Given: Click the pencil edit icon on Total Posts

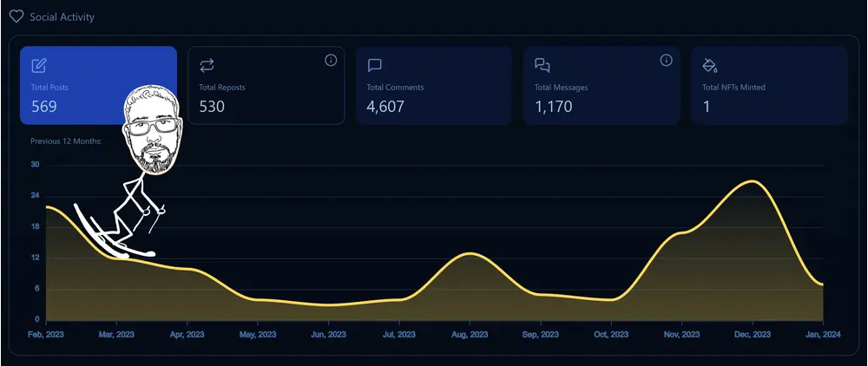Looking at the screenshot, I should 38,65.
